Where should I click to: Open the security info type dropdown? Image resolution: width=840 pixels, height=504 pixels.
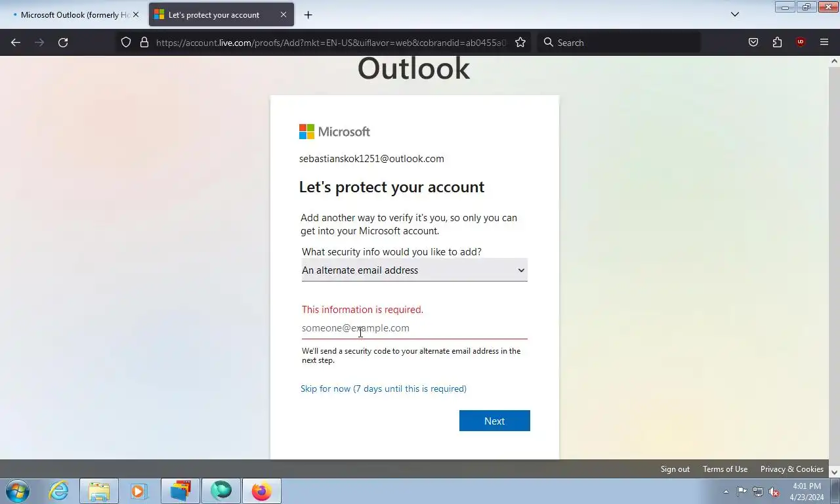point(414,270)
